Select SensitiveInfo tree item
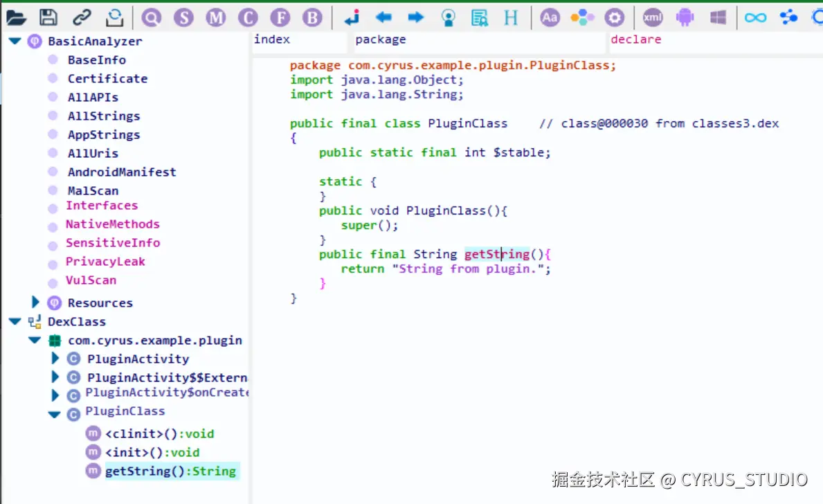 [113, 242]
